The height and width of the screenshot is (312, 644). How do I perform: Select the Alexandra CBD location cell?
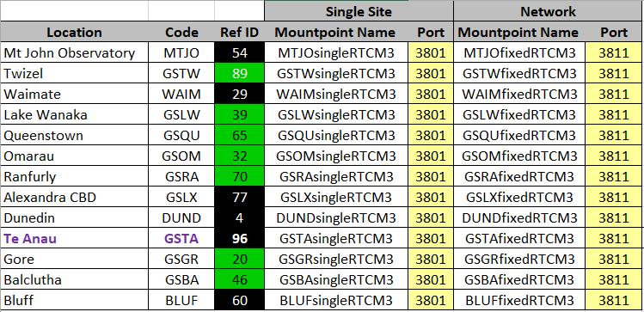click(x=74, y=197)
